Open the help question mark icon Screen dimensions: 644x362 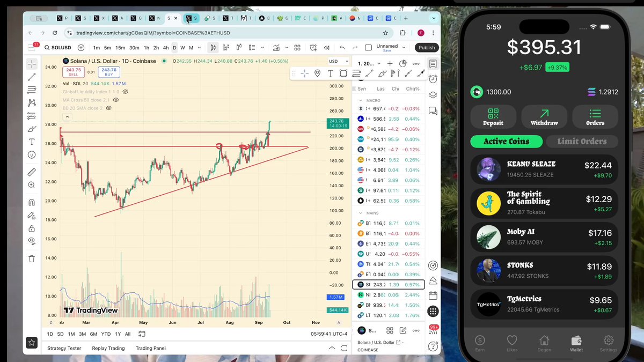tap(433, 346)
